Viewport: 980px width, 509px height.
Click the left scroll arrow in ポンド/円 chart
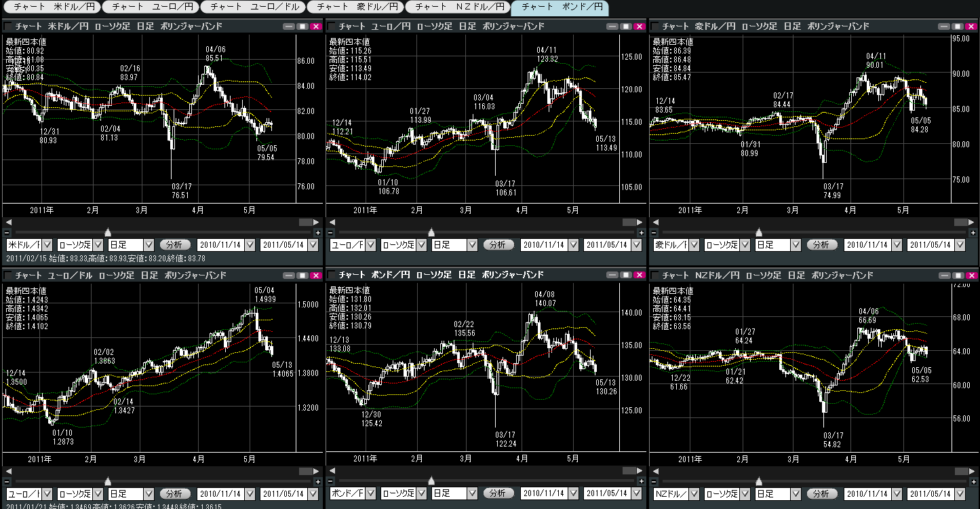[331, 471]
